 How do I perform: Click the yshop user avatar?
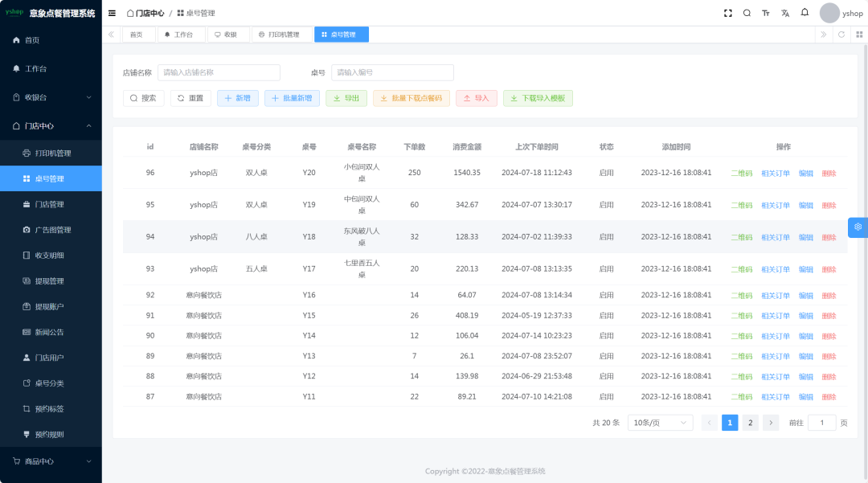tap(829, 13)
